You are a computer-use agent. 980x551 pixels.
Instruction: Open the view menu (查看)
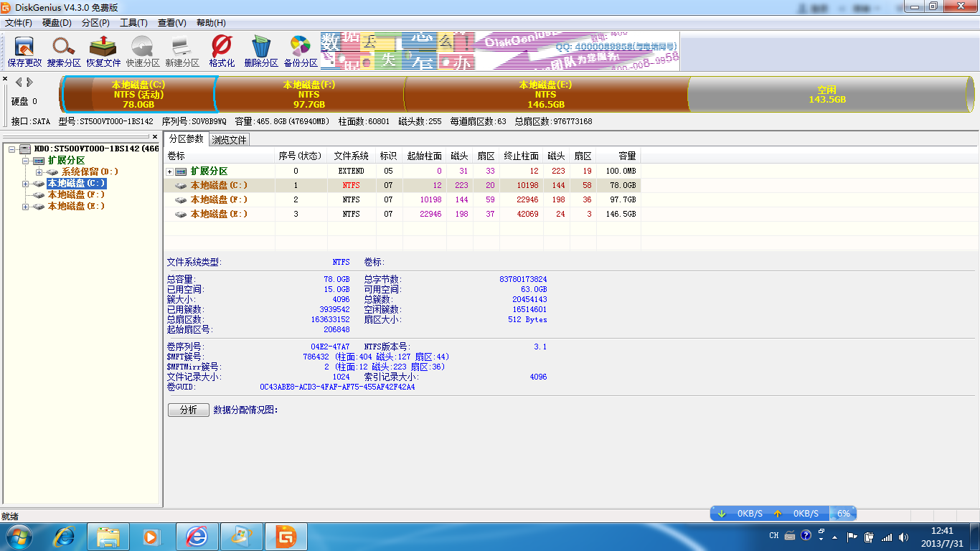click(171, 23)
